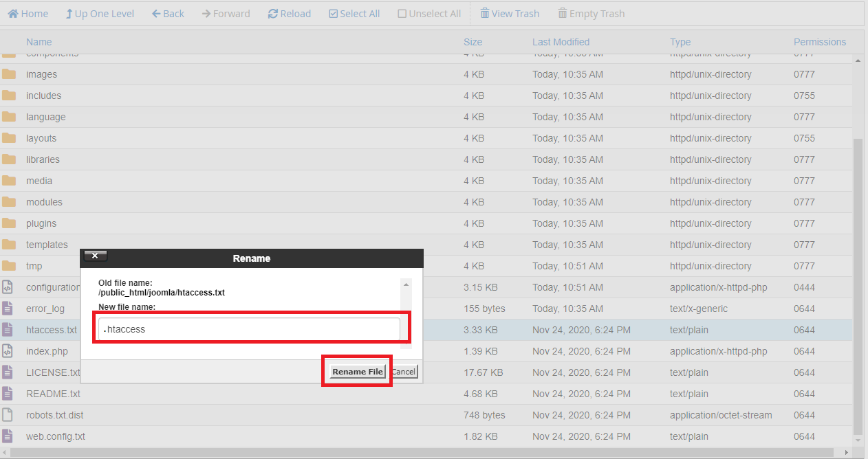Screen dimensions: 868x459
Task: Go Up One Level in the file tree
Action: (100, 13)
